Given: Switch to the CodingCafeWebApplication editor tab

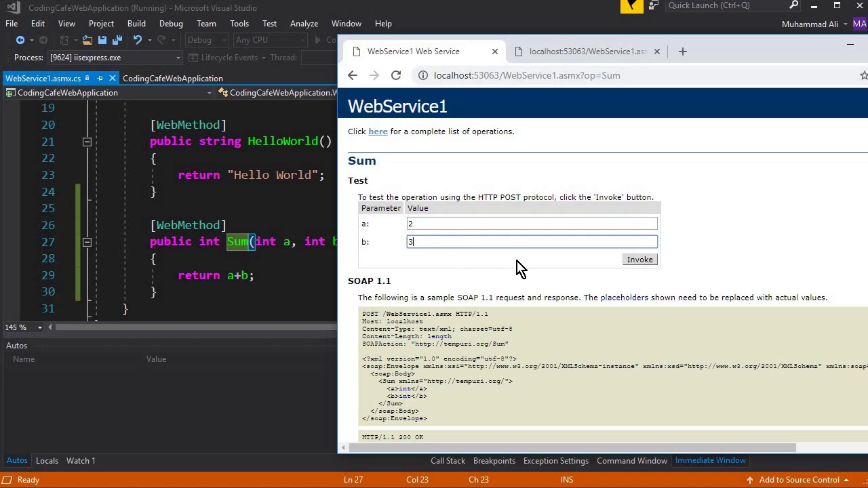Looking at the screenshot, I should click(x=173, y=79).
